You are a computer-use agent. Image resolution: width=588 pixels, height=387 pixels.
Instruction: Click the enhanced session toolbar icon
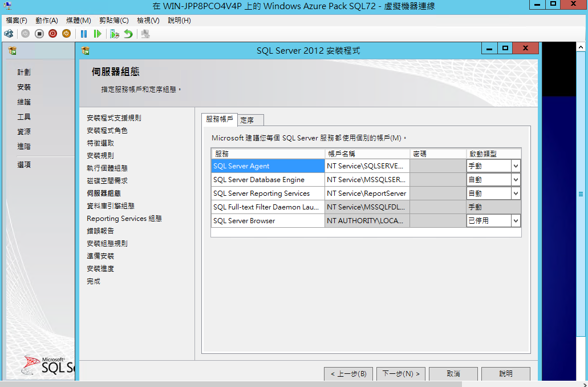(145, 34)
